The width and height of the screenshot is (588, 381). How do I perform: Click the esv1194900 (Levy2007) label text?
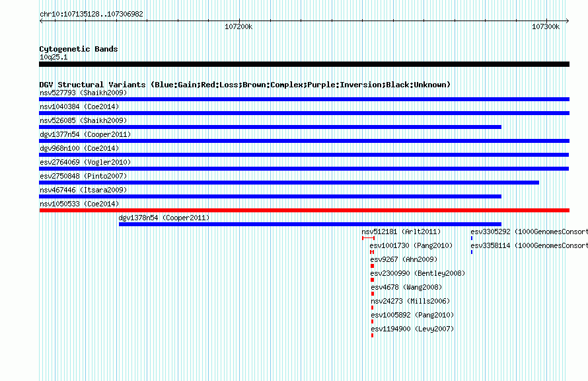pos(412,329)
